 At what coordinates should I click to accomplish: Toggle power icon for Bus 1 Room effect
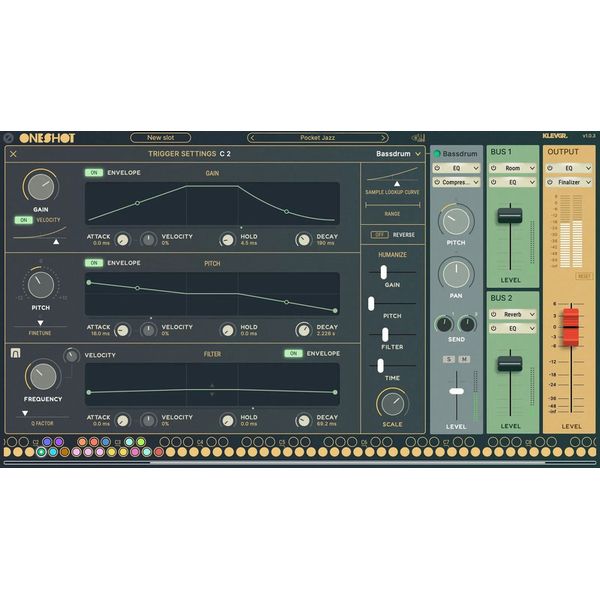(495, 169)
